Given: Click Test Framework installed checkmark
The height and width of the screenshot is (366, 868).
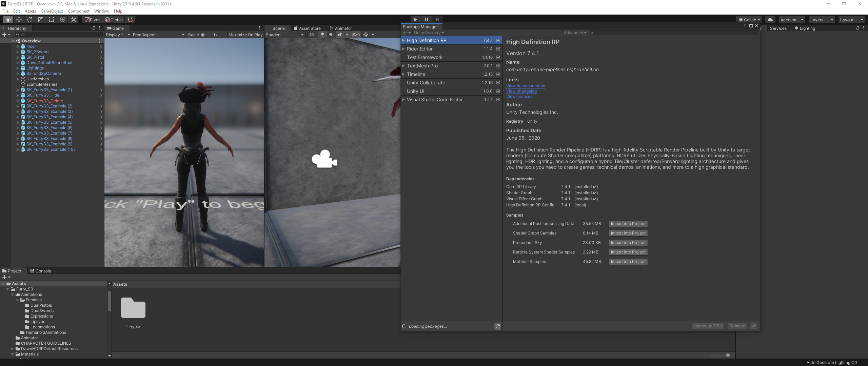Looking at the screenshot, I should pos(498,57).
